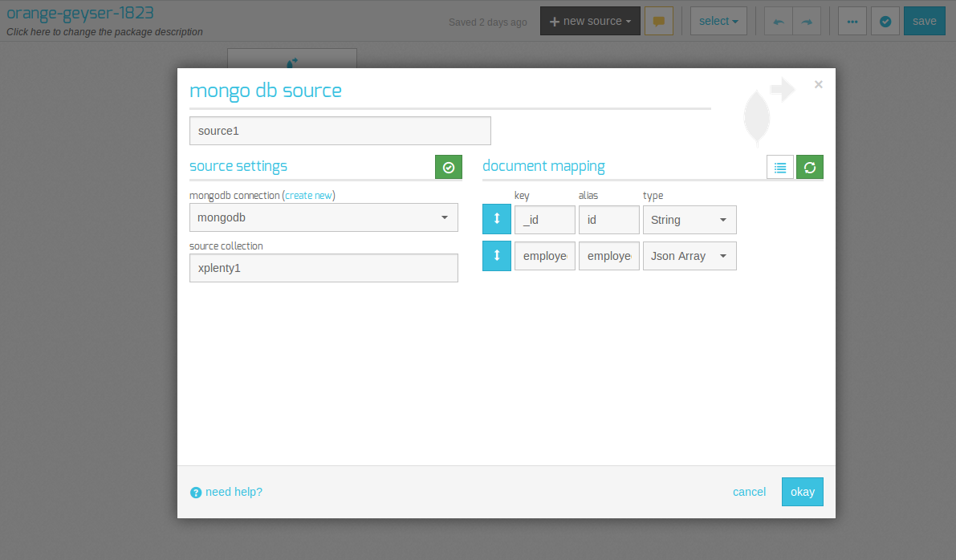Expand the new source dropdown

pyautogui.click(x=590, y=20)
